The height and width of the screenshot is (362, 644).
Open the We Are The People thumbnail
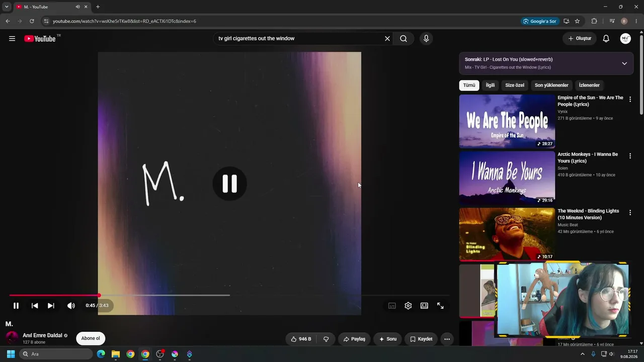[x=507, y=121]
